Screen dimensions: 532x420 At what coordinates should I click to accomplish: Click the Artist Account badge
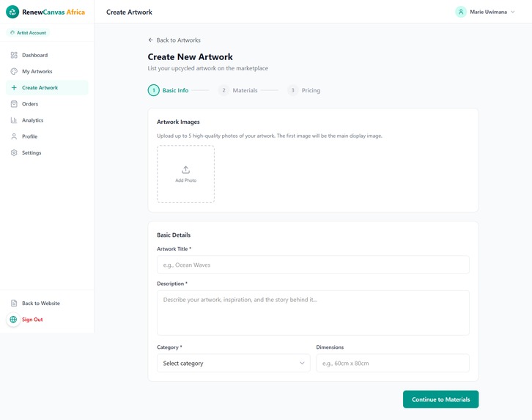click(28, 32)
